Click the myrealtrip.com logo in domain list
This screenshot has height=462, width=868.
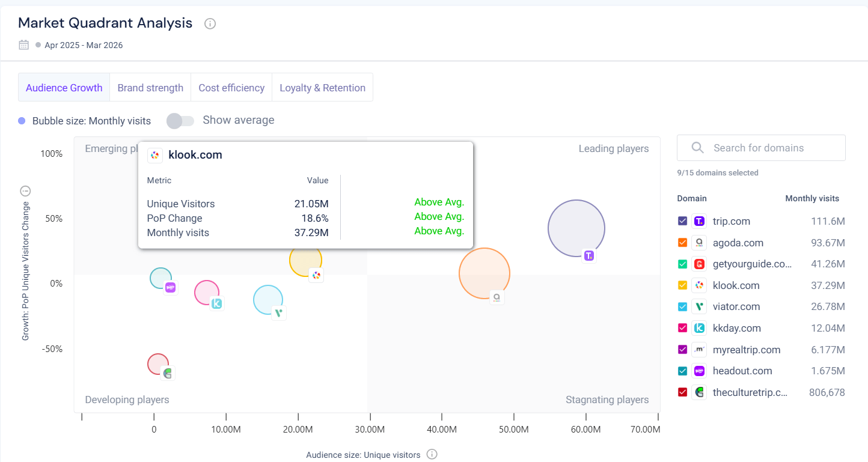click(x=699, y=350)
